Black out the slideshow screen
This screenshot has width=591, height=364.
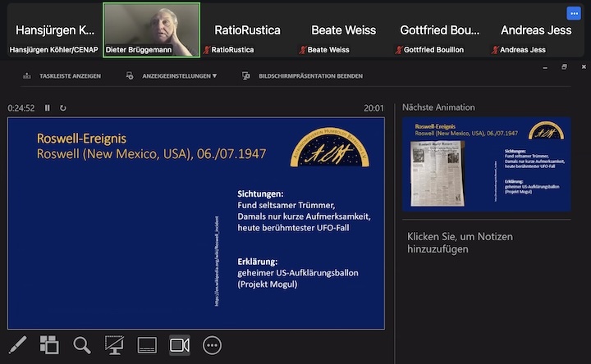point(115,345)
